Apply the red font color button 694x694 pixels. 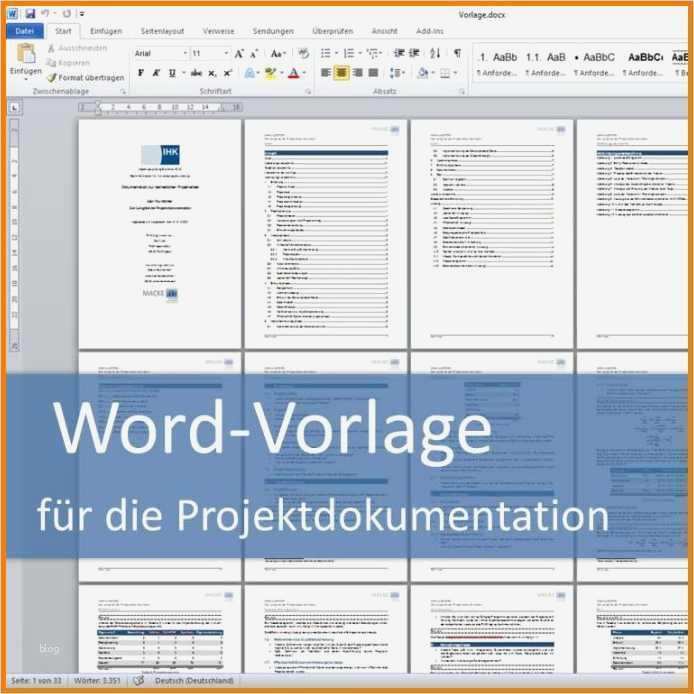(x=294, y=73)
